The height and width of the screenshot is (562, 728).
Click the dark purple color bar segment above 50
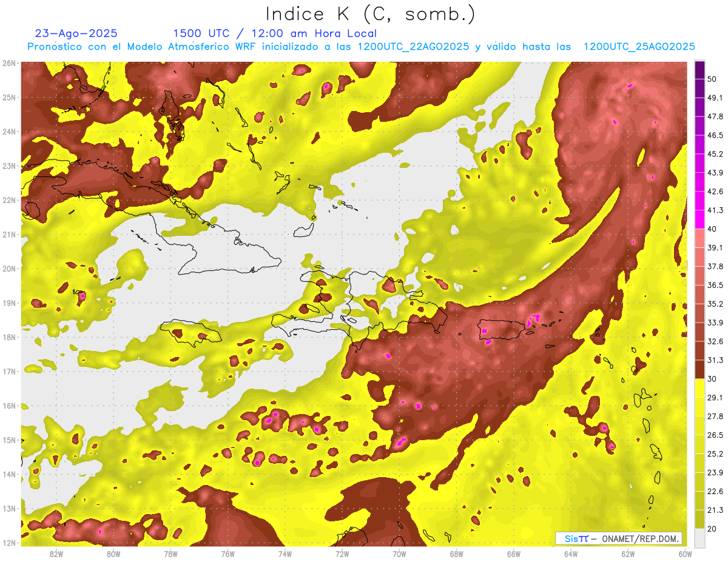(x=699, y=70)
